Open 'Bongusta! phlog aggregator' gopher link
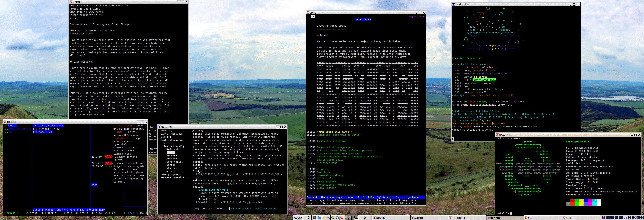 pyautogui.click(x=336, y=147)
